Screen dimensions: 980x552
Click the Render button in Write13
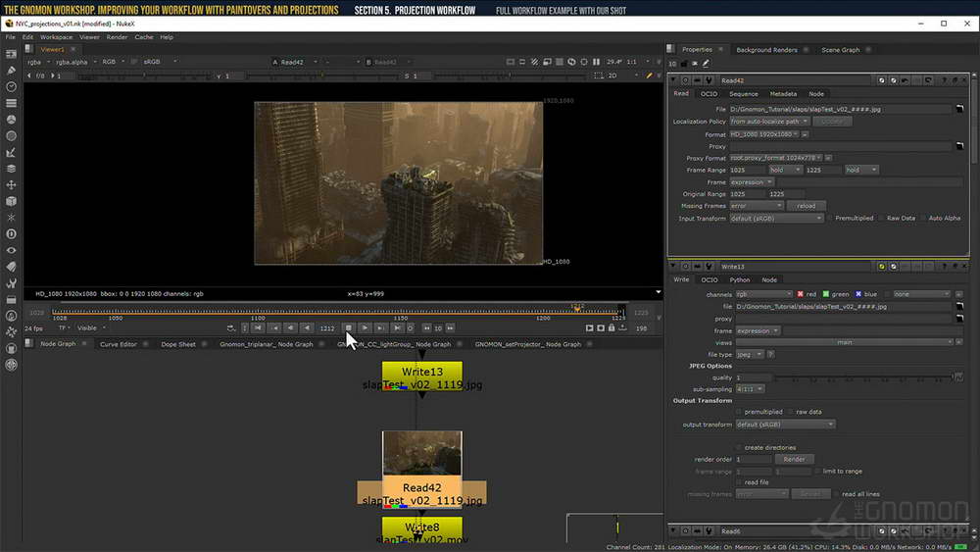795,459
